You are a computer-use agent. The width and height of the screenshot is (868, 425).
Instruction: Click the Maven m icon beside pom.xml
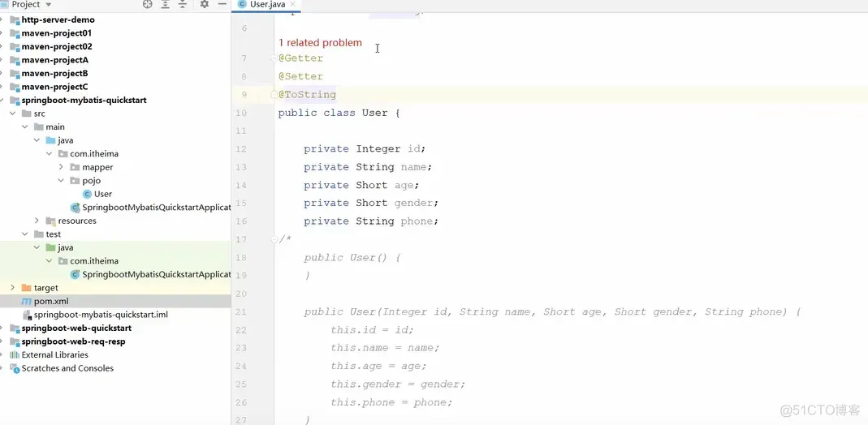(x=27, y=301)
